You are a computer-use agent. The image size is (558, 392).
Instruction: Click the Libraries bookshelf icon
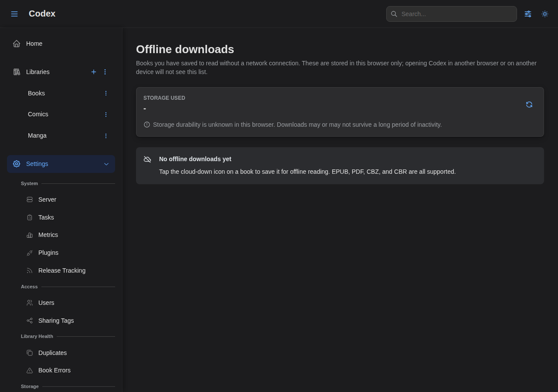[17, 72]
